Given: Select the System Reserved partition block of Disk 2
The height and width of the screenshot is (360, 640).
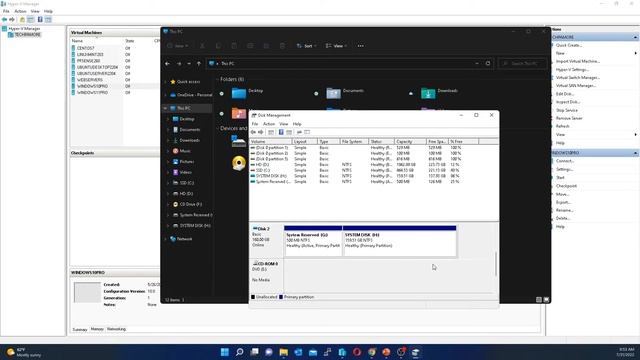Looking at the screenshot, I should point(313,241).
